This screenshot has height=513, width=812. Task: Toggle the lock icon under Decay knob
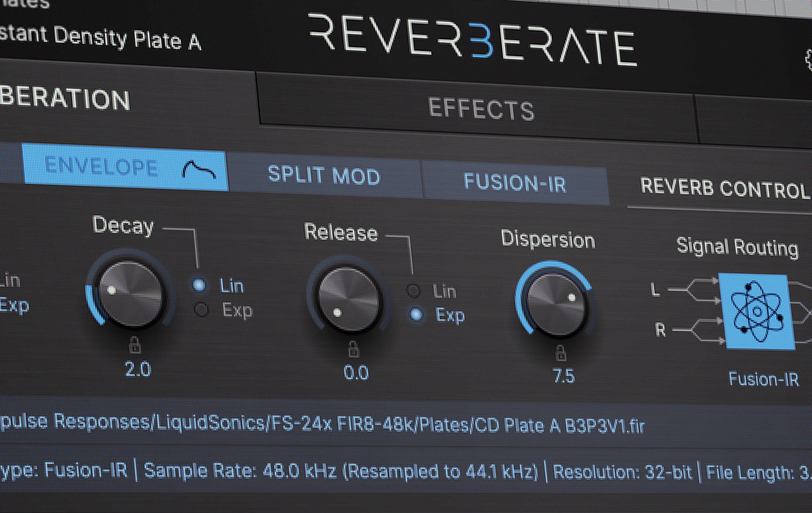135,345
